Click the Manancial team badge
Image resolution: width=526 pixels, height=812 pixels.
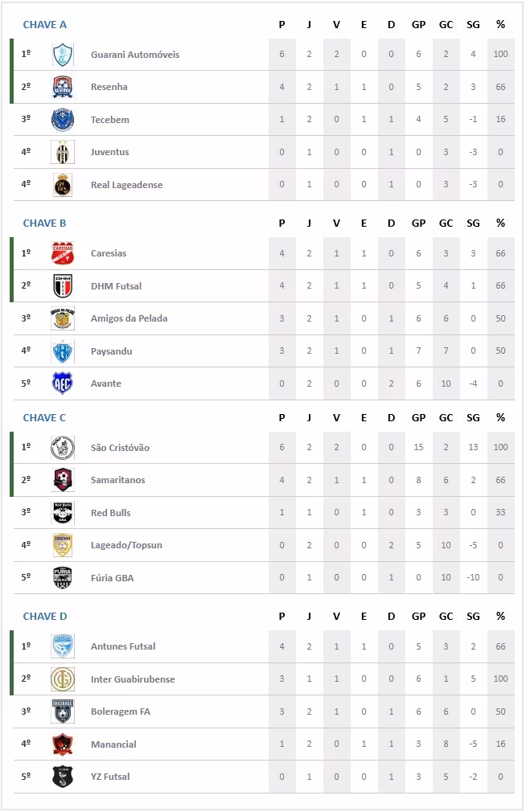[63, 744]
